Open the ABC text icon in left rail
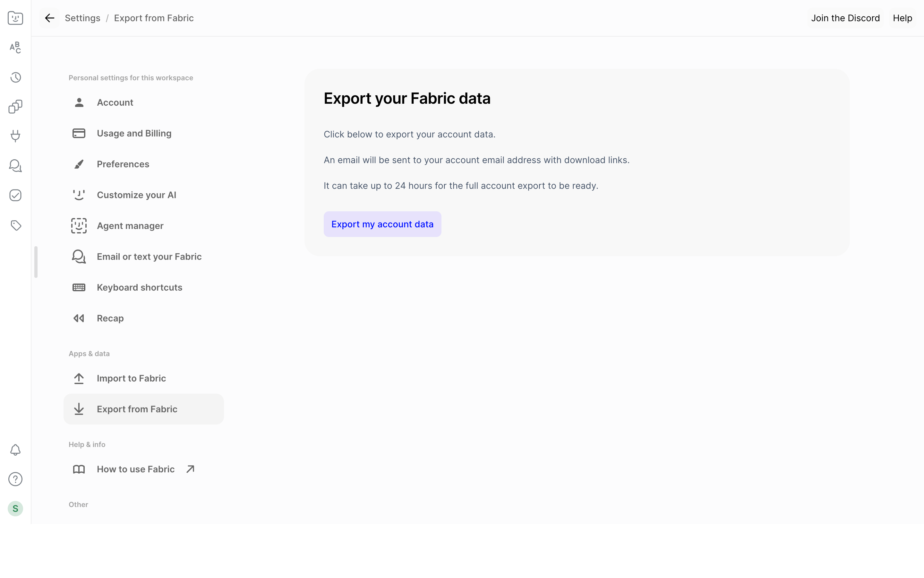This screenshot has height=578, width=924. tap(15, 48)
